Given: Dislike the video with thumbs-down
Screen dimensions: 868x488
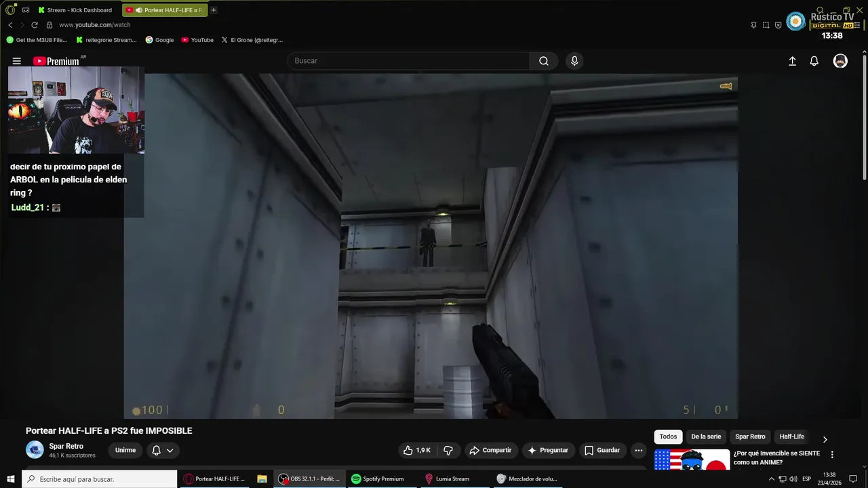Looking at the screenshot, I should click(x=448, y=450).
